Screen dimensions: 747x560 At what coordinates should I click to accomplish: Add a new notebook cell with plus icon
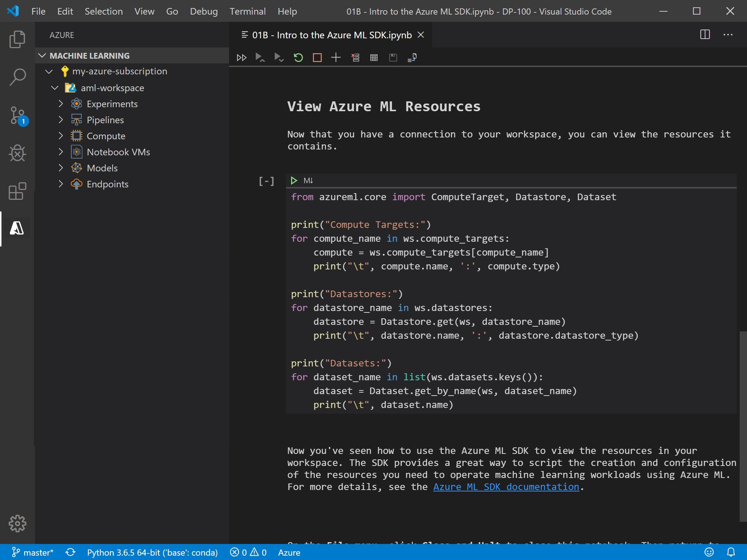(x=336, y=58)
